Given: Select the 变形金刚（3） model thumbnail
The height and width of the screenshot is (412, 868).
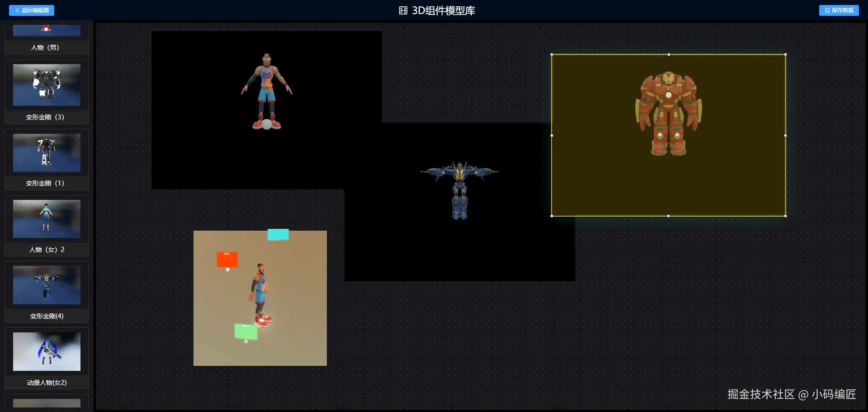Looking at the screenshot, I should click(47, 85).
